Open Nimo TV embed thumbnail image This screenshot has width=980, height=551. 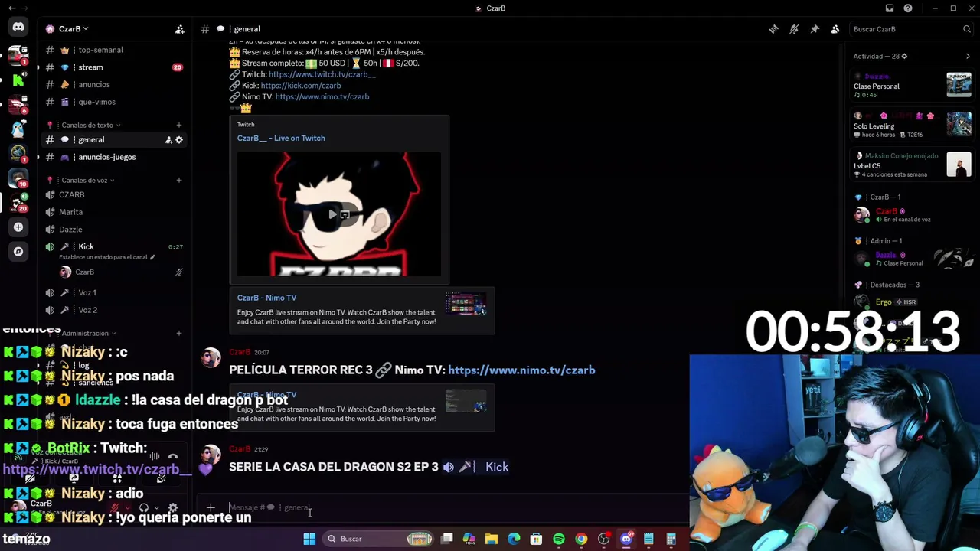(x=465, y=304)
